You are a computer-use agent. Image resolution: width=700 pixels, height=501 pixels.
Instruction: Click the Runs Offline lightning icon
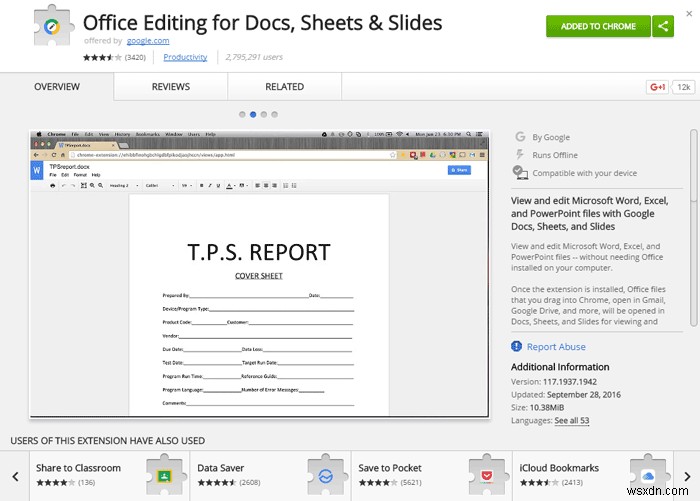coord(520,154)
